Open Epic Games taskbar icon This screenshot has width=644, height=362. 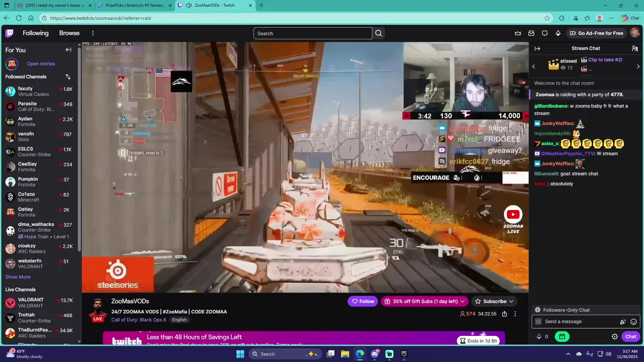(x=404, y=354)
